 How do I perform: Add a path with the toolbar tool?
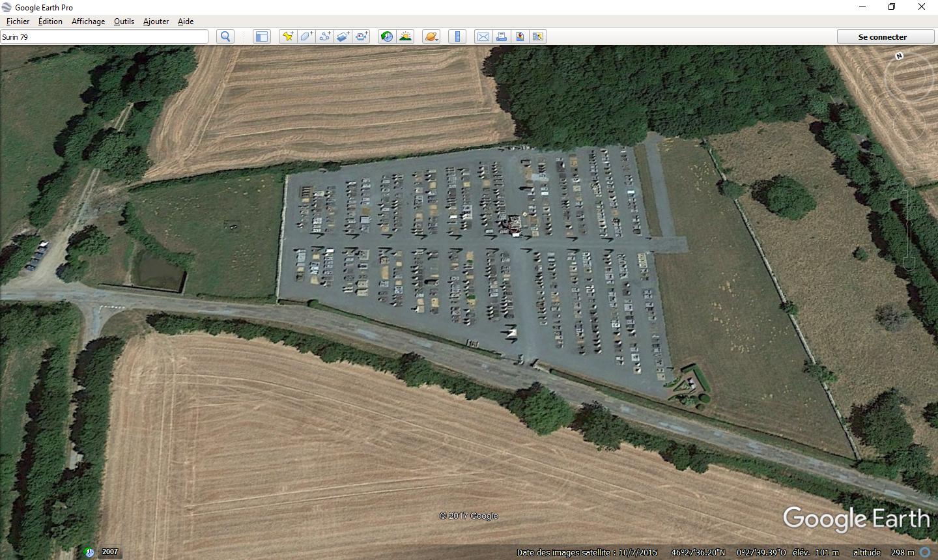click(324, 36)
